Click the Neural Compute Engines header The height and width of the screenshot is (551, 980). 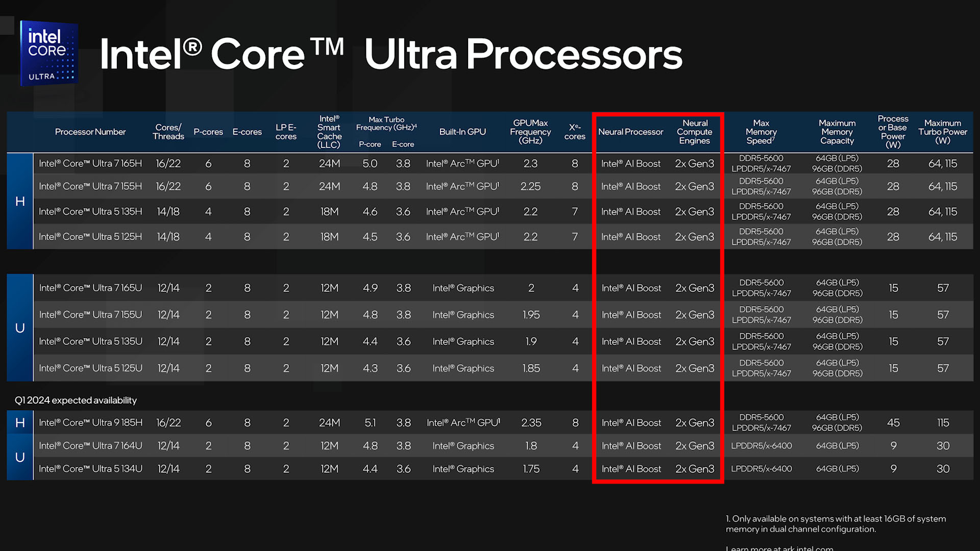[x=694, y=132]
